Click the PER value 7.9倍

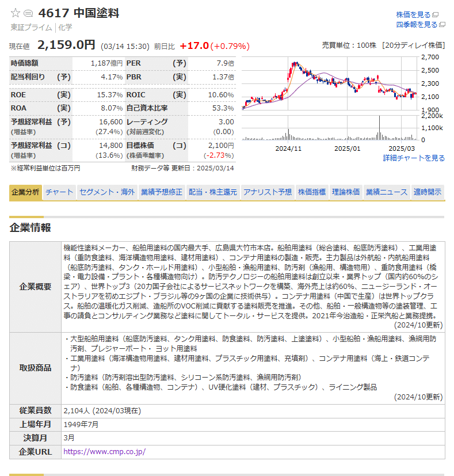[225, 63]
